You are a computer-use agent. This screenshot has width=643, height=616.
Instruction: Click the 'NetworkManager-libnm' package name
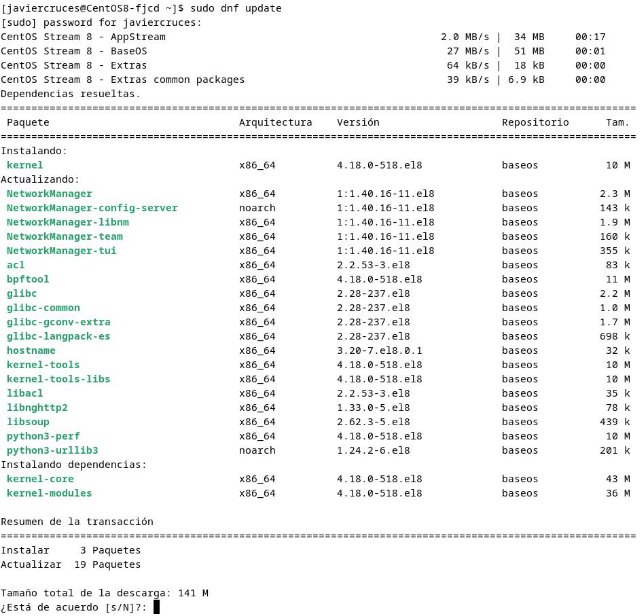coord(68,222)
